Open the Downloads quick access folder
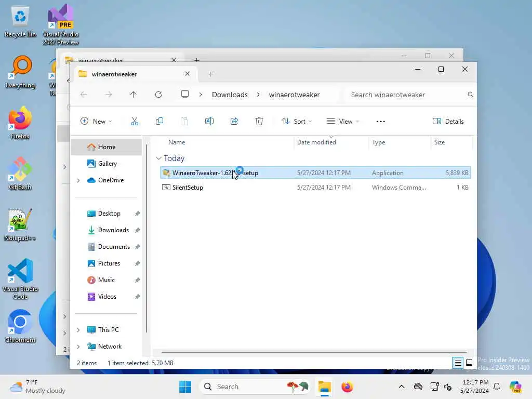The width and height of the screenshot is (532, 399). 106,230
